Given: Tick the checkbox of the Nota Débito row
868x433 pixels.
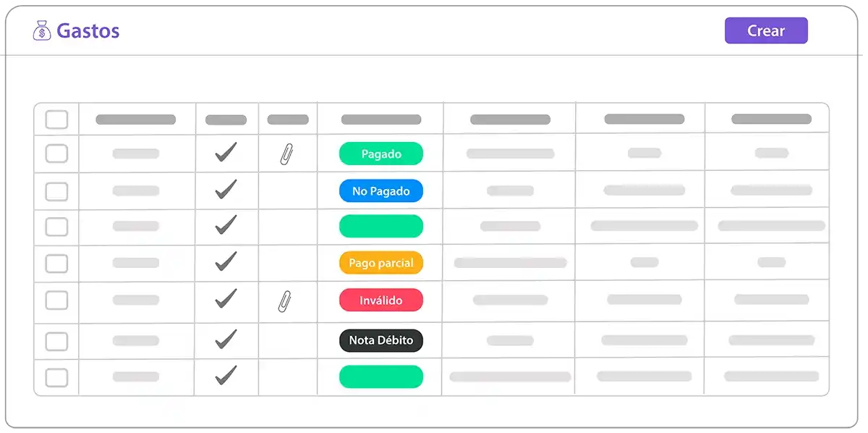Looking at the screenshot, I should click(x=56, y=341).
